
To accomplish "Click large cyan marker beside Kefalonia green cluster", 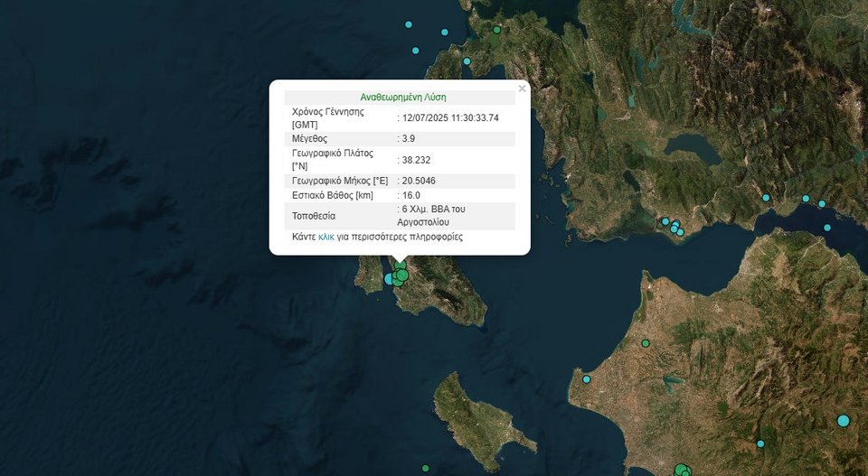I will click(390, 279).
